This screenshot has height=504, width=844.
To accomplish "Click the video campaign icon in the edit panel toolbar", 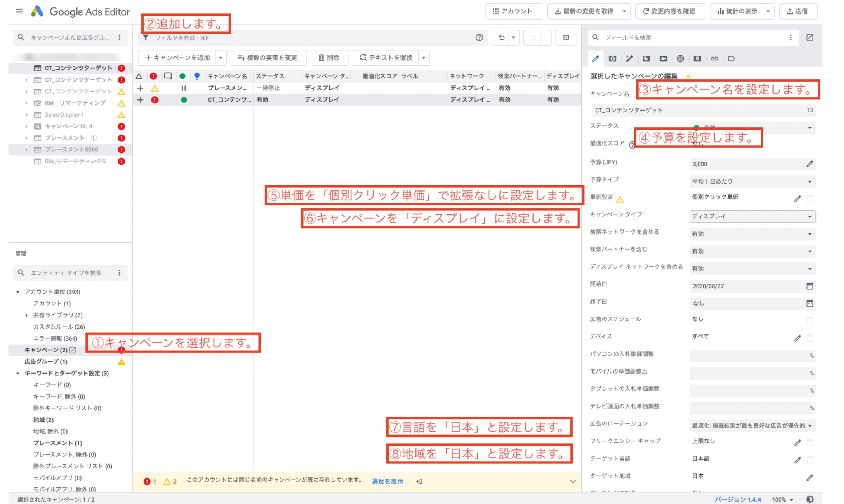I will pyautogui.click(x=664, y=59).
